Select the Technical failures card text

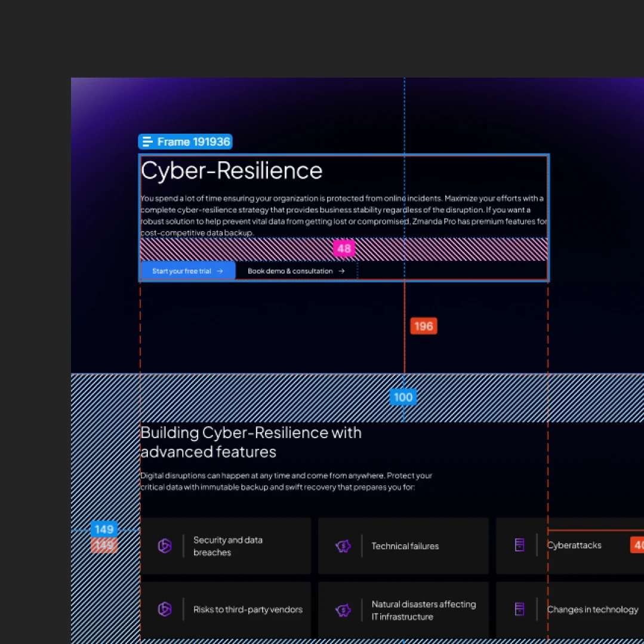405,546
